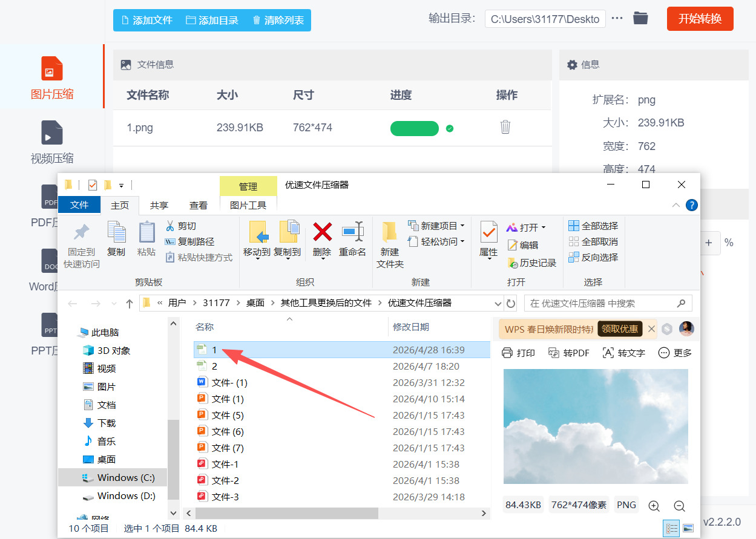Open the 视频压缩 video compression module
Viewport: 756px width, 539px height.
point(52,143)
